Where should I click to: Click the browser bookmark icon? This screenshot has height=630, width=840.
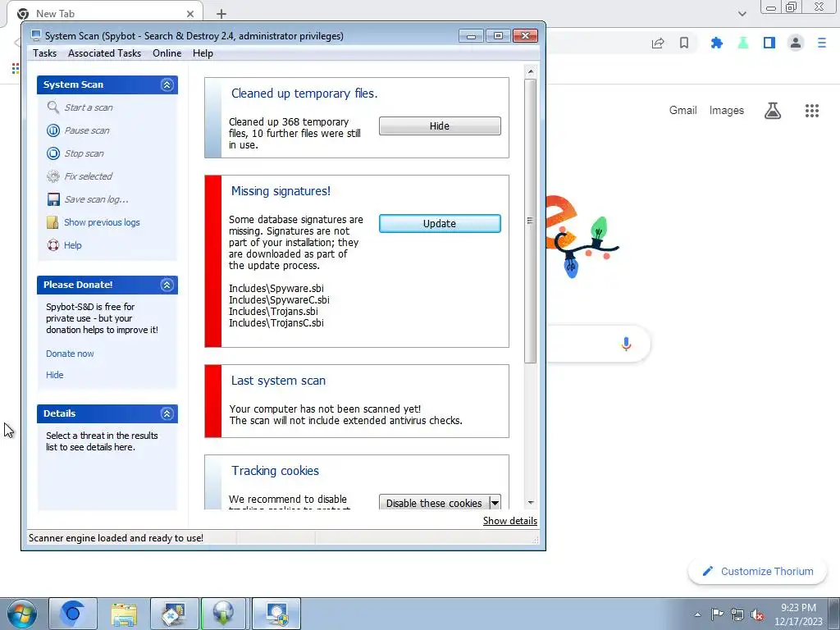point(684,43)
